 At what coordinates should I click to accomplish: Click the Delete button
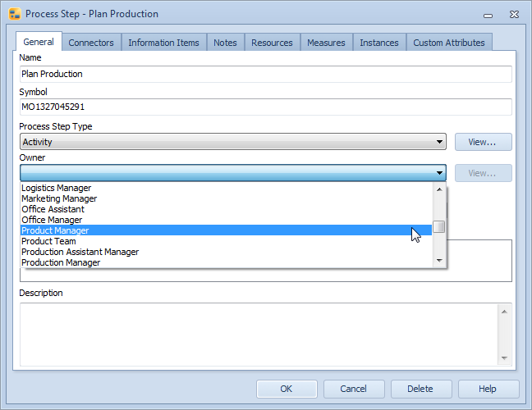[421, 389]
